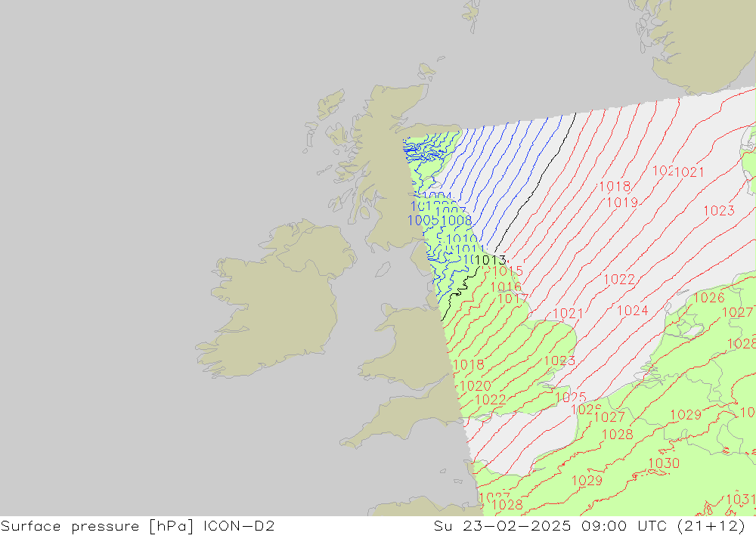This screenshot has width=756, height=554.
Task: Click the 1023 label over East Anglia
Action: click(559, 361)
